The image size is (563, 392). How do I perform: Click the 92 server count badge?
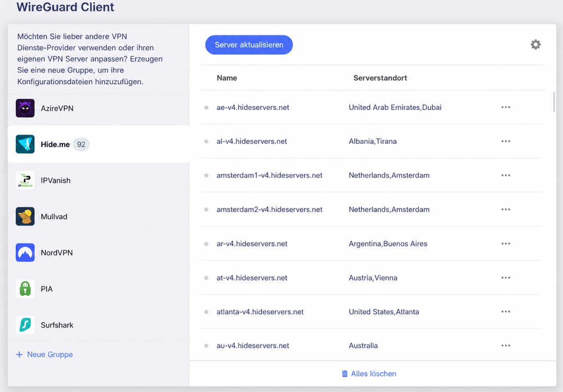click(x=81, y=144)
